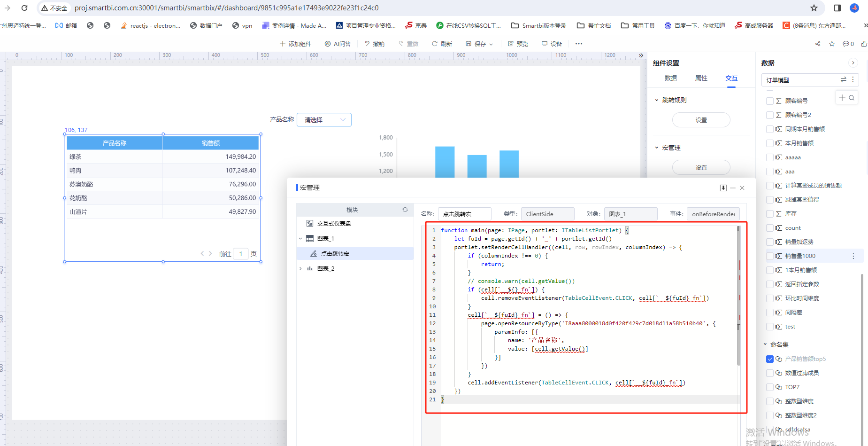
Task: Click the 刷新 refresh toolbar icon
Action: [435, 44]
